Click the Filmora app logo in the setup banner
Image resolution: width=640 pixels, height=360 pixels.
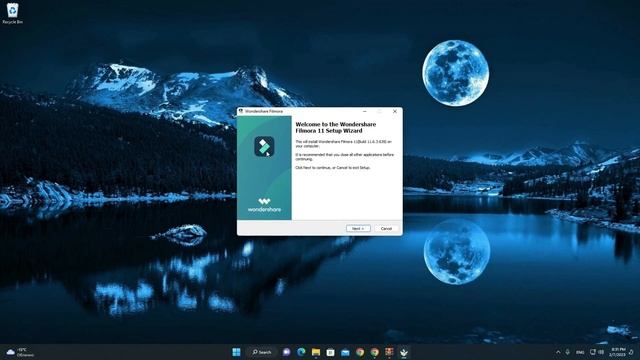[x=264, y=147]
